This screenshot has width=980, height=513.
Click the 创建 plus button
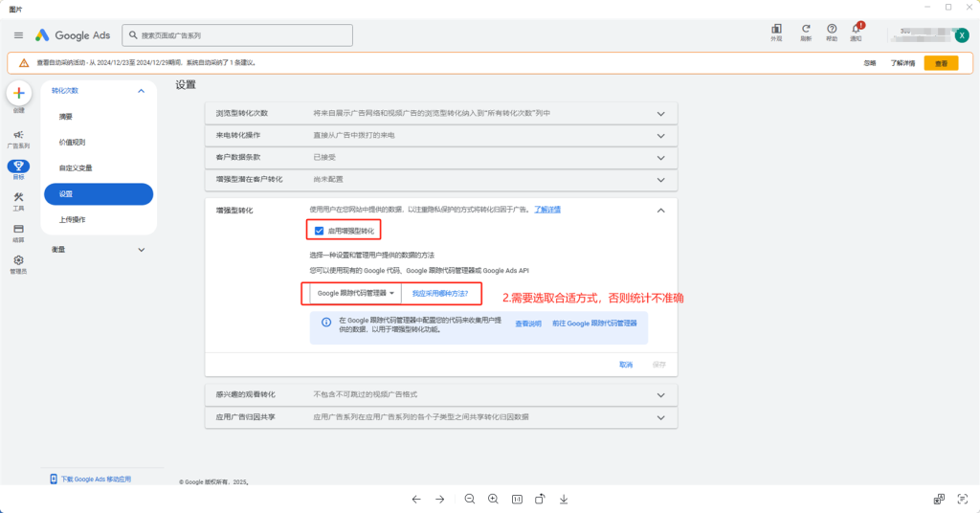(x=19, y=93)
